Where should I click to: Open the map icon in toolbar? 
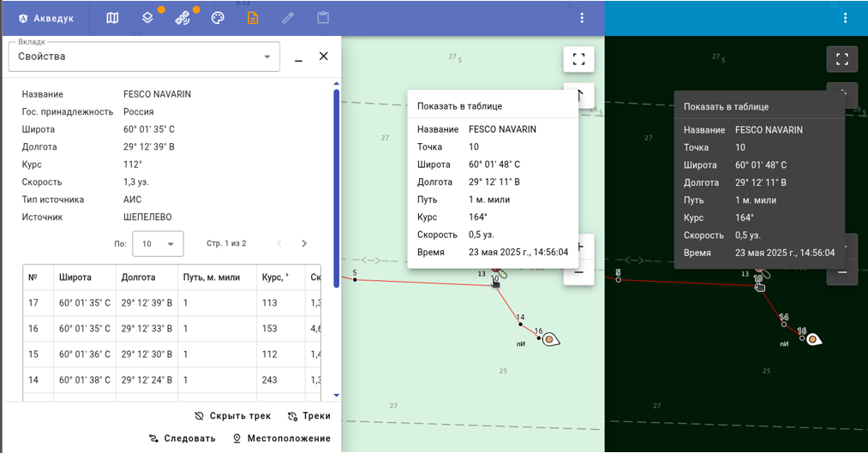[x=112, y=18]
